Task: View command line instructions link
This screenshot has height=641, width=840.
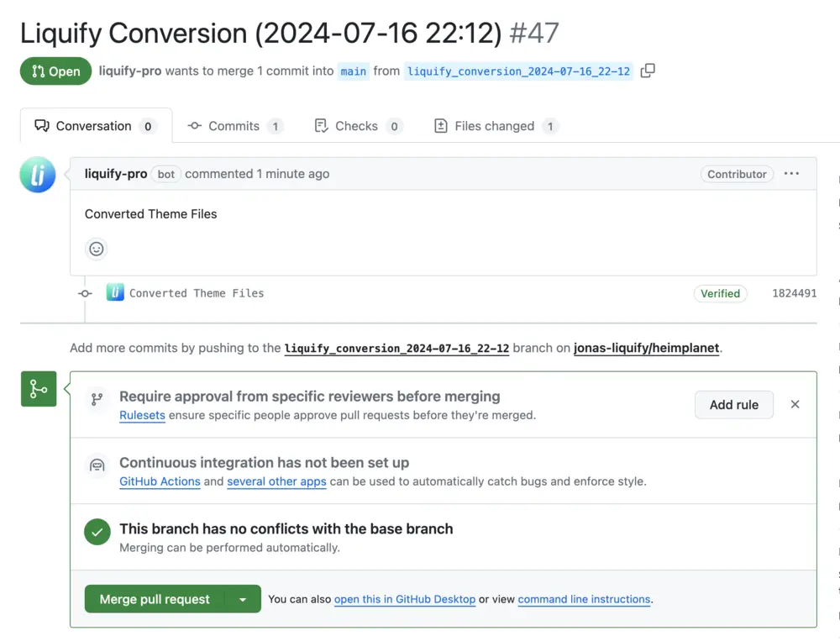Action: click(584, 599)
